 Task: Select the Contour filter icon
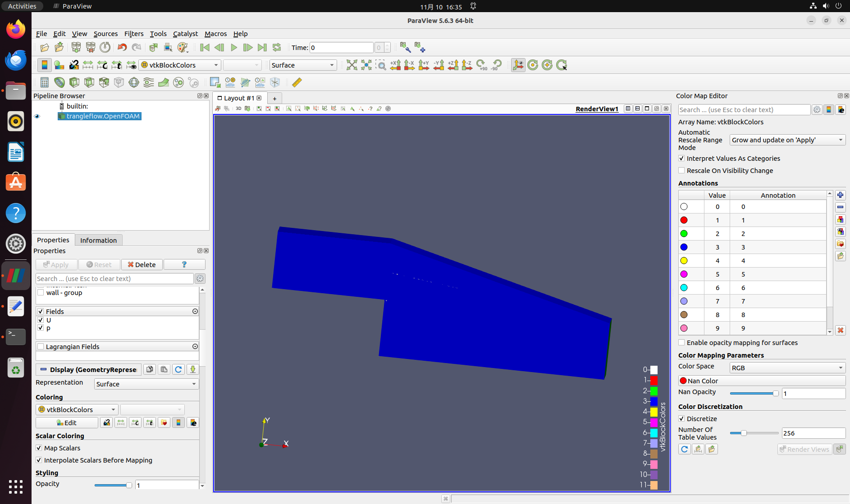(x=59, y=82)
